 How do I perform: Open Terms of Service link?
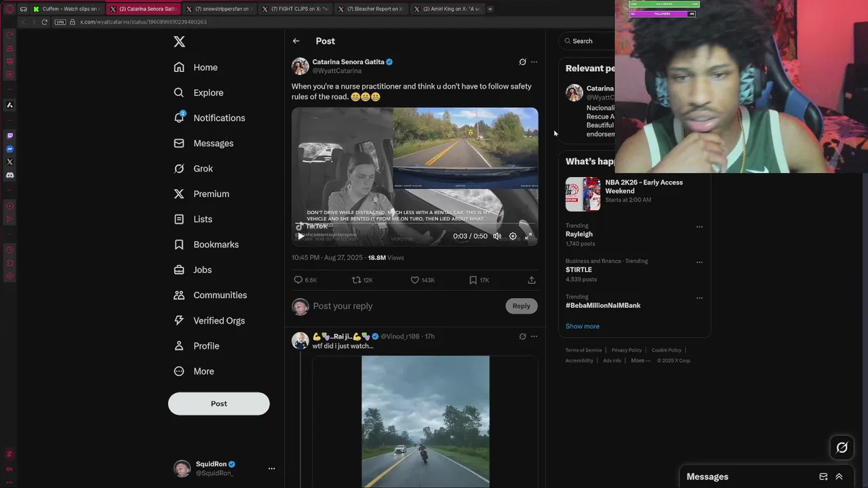584,350
